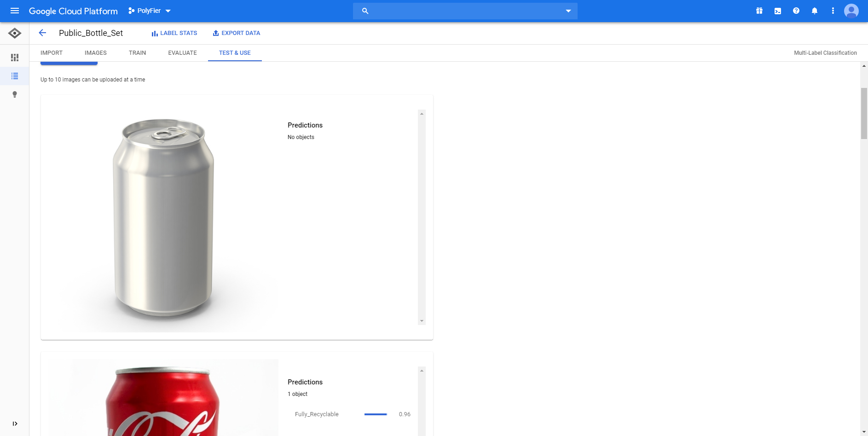Expand the sidebar with the chevron toggle

[x=15, y=424]
